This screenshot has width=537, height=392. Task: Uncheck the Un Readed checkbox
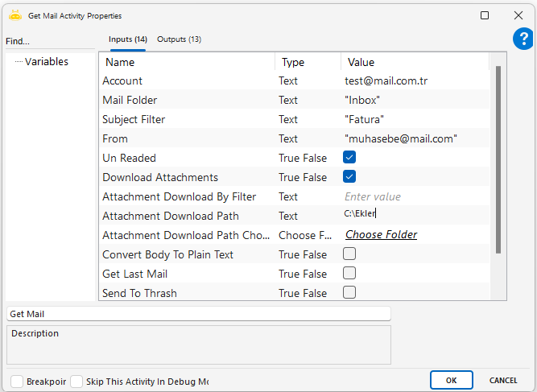[349, 158]
